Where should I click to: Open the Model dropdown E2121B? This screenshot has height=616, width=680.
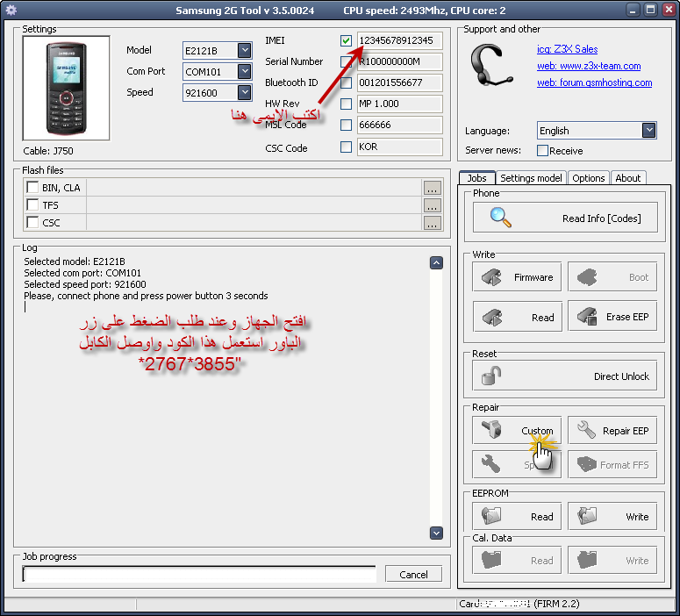coord(245,50)
